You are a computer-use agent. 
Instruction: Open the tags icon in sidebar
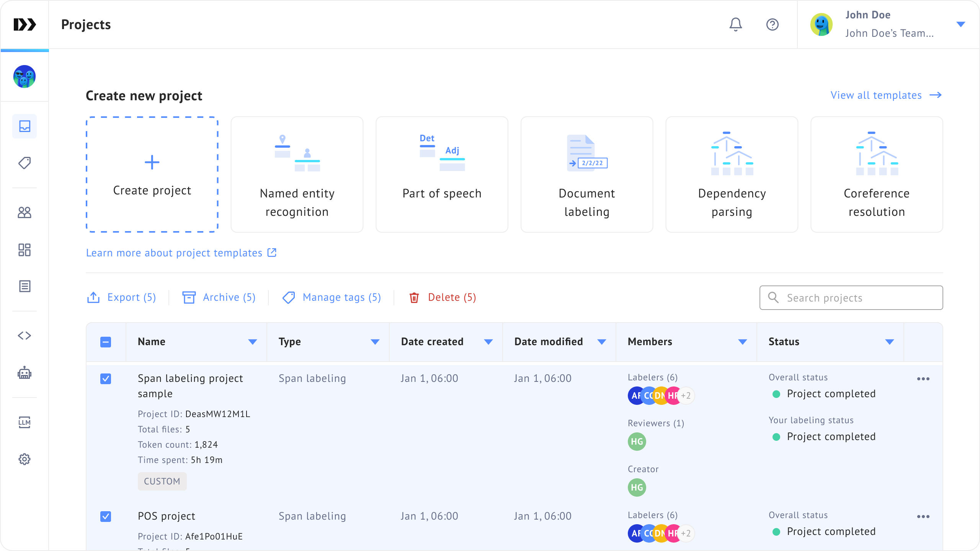(24, 163)
